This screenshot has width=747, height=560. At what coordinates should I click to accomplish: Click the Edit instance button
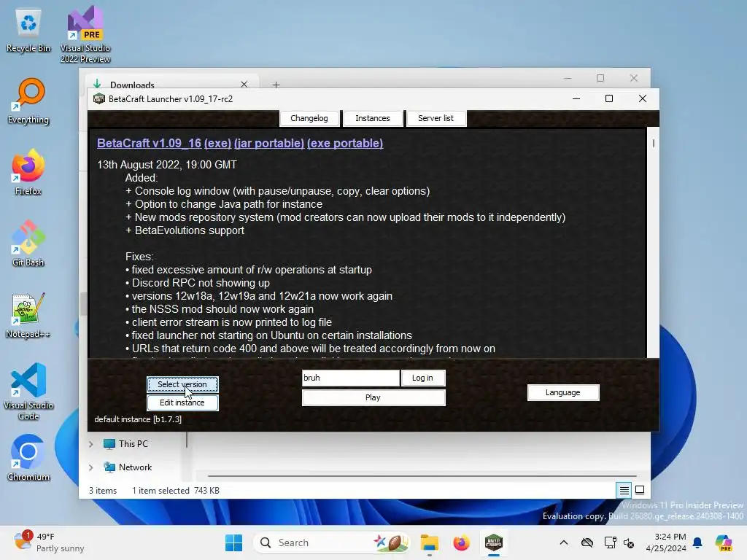tap(182, 402)
